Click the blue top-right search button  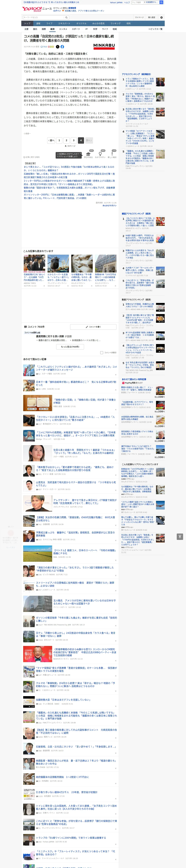(x=161, y=2)
